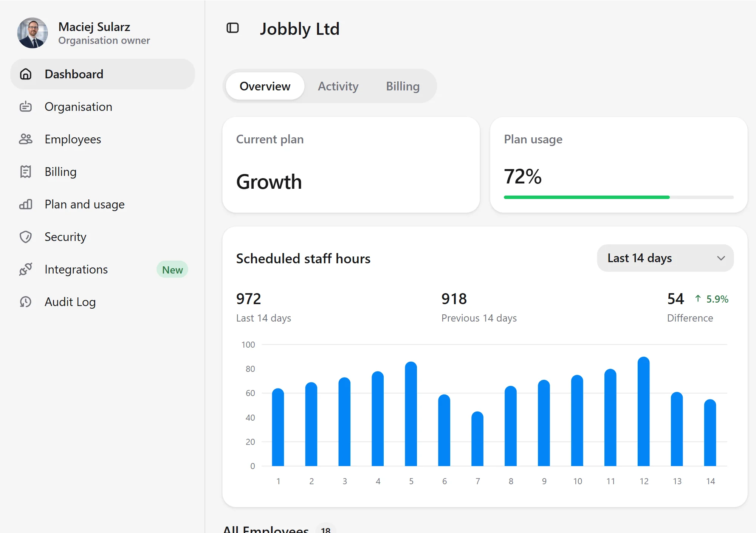Click the 5.9% increase indicator
This screenshot has height=533, width=756.
(x=712, y=299)
